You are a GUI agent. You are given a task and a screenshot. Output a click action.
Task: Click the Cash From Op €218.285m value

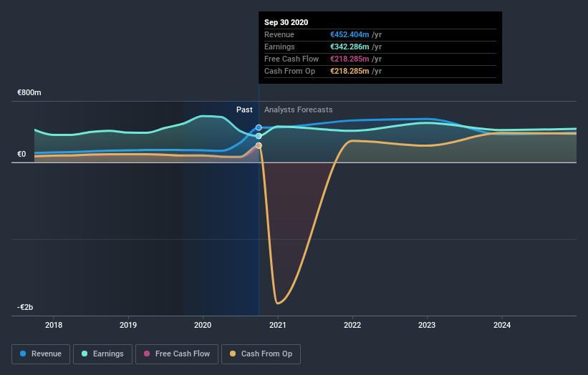point(350,71)
